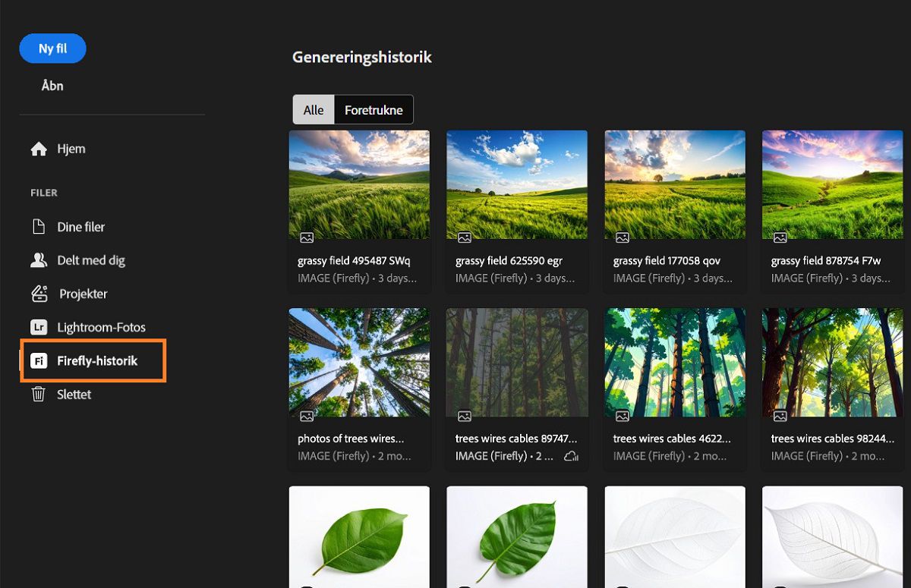
Task: Switch to the Alle filter
Action: coord(314,110)
